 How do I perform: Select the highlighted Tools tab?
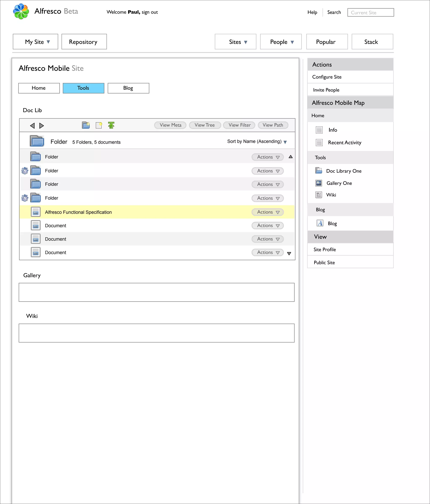tap(83, 88)
